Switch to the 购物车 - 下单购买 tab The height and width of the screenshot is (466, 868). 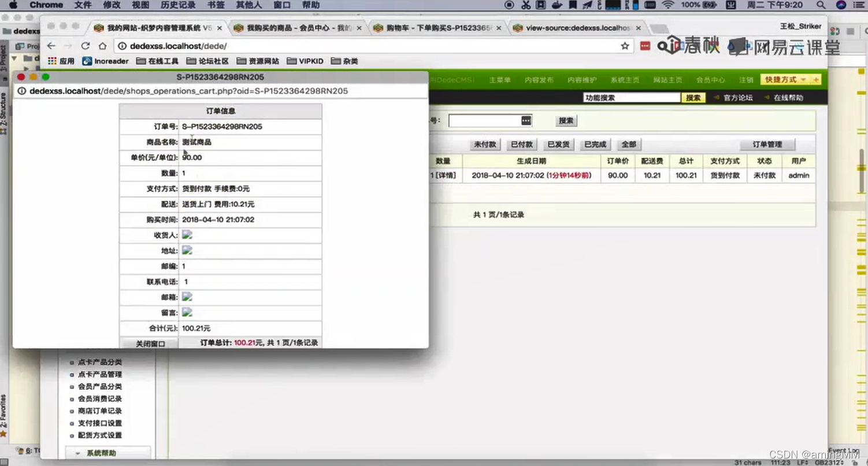coord(438,28)
